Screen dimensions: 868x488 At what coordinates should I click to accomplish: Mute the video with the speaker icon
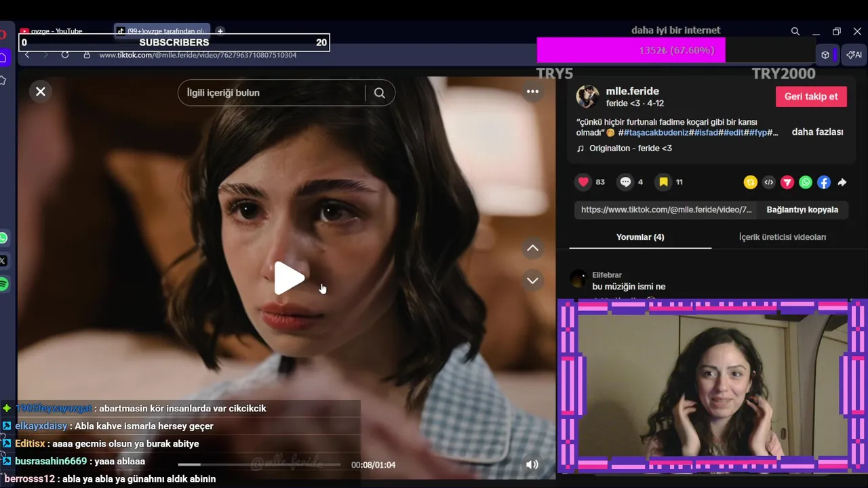click(532, 464)
